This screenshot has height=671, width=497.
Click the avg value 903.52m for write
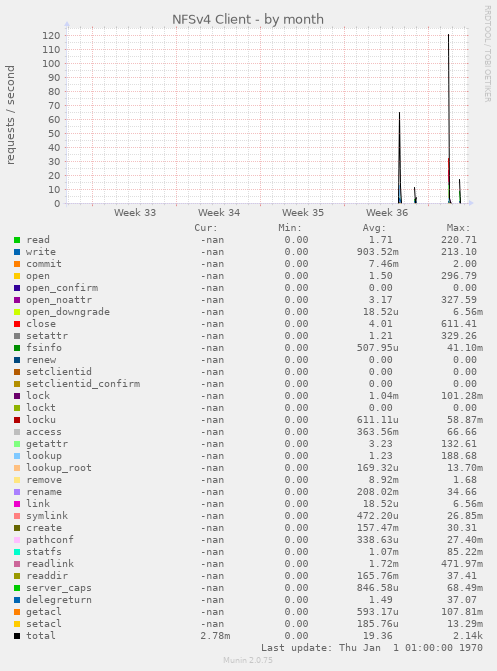click(x=378, y=252)
